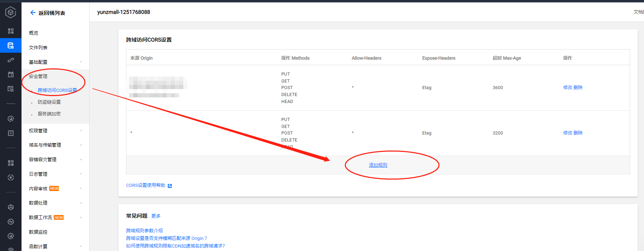Click the 来源 Origin column header
The height and width of the screenshot is (251, 644).
tap(141, 58)
